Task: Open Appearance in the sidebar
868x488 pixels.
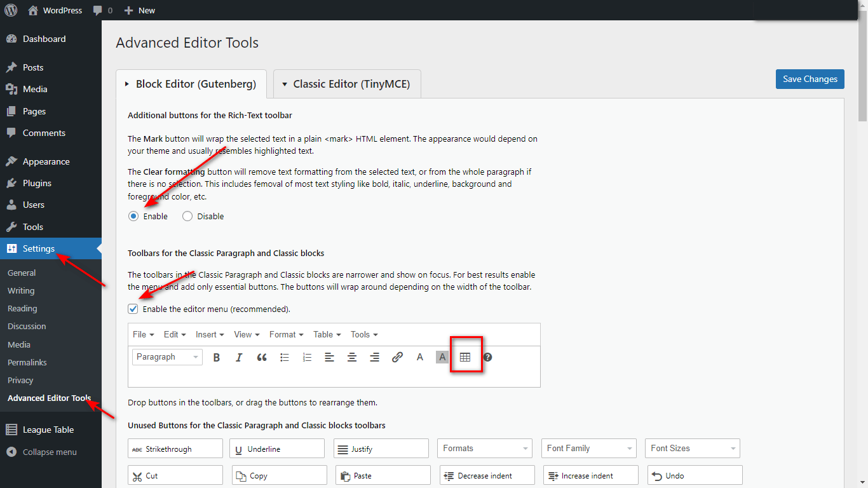Action: click(x=51, y=161)
